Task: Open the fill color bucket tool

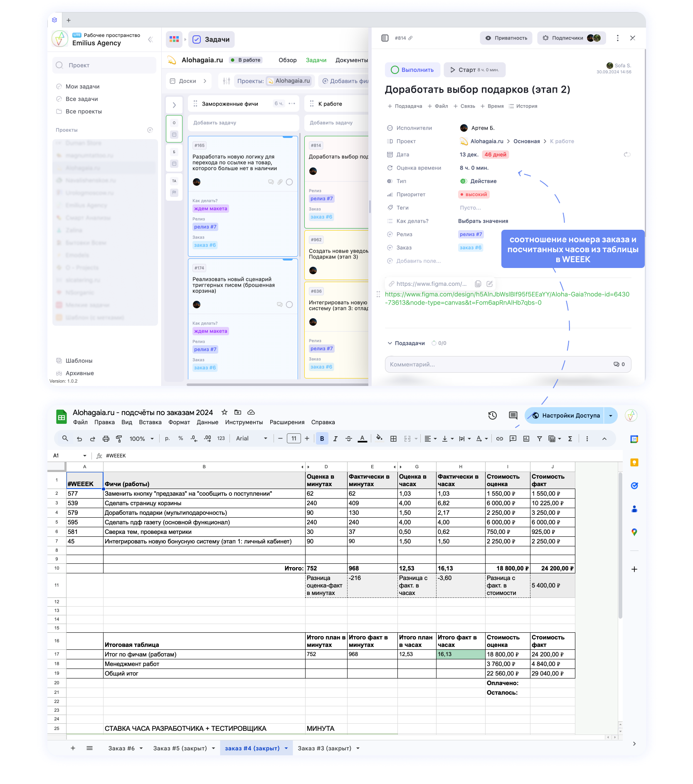Action: point(379,438)
